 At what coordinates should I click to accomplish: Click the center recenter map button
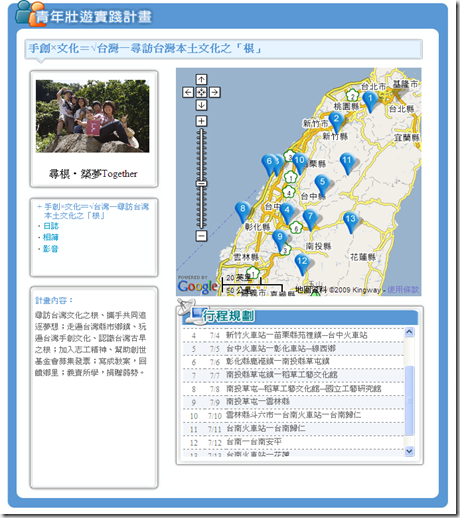click(x=201, y=92)
